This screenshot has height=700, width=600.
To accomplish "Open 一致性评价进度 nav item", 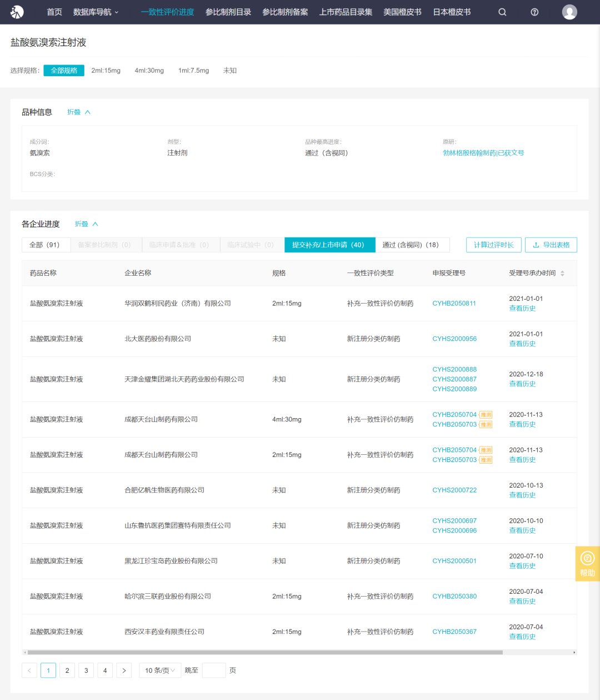I will [167, 12].
